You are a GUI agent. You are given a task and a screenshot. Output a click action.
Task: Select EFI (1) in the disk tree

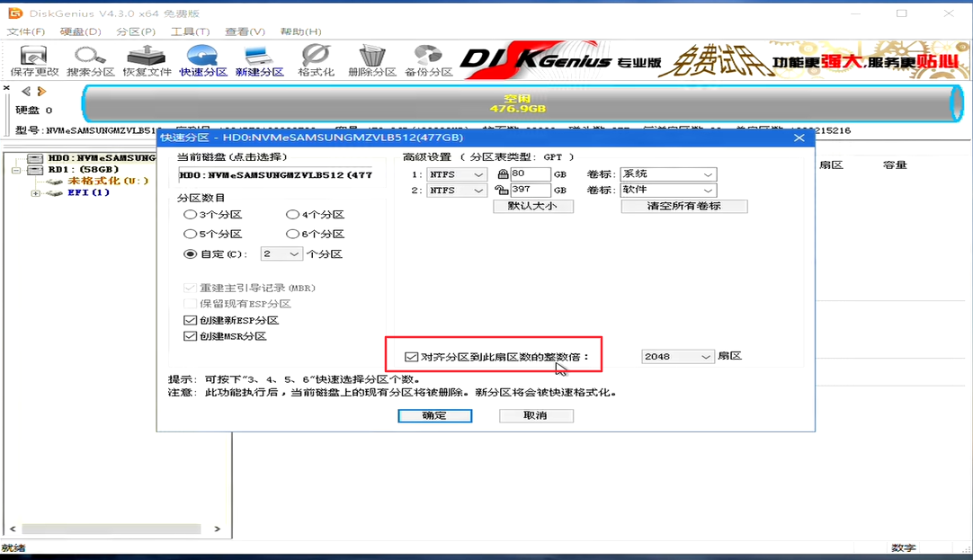coord(88,193)
